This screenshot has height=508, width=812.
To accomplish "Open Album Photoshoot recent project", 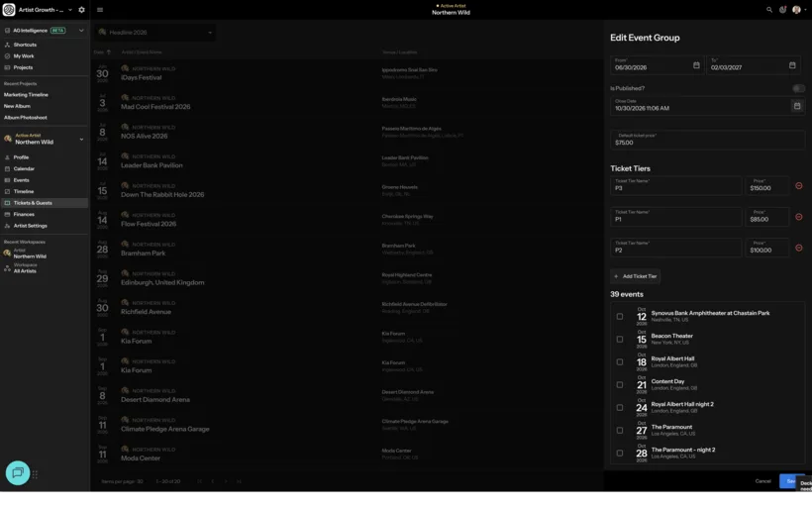I will (x=26, y=118).
